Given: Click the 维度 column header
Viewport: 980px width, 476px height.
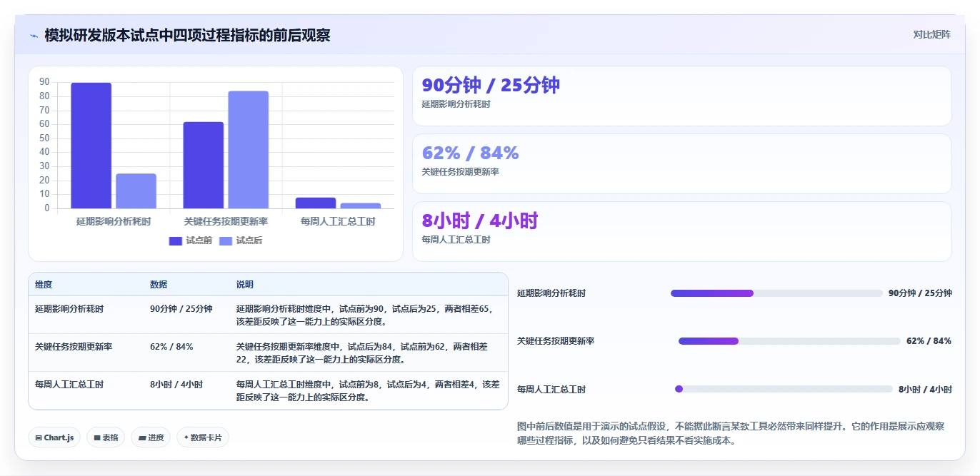Looking at the screenshot, I should (x=44, y=284).
